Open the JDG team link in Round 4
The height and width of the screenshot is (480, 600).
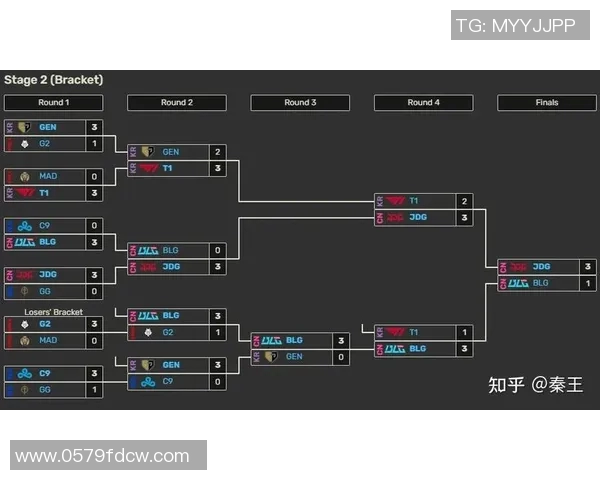pos(418,217)
